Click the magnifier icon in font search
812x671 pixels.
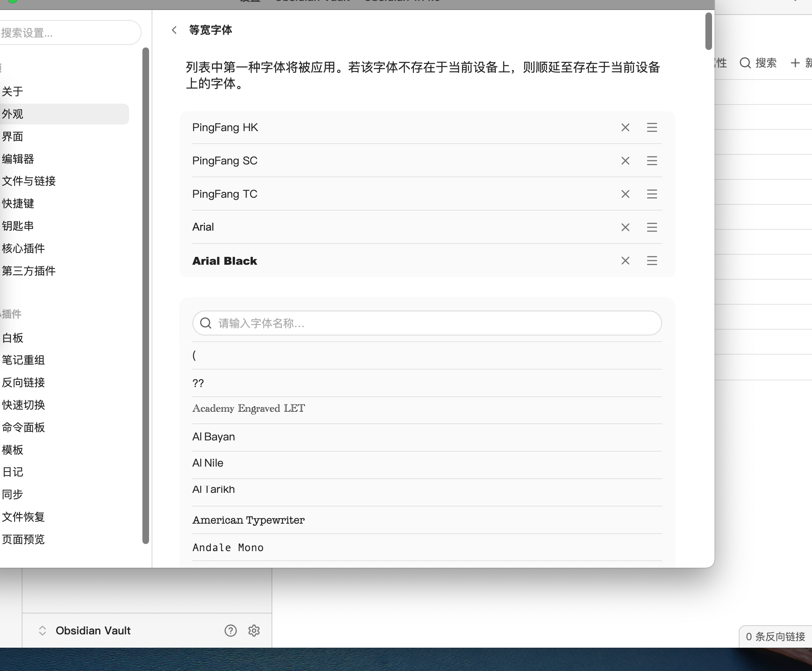(x=206, y=323)
